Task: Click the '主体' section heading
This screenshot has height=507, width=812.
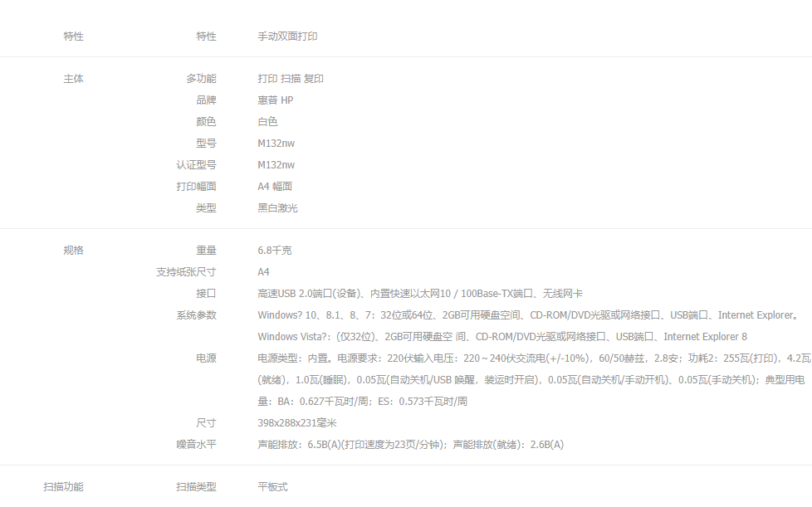Action: (74, 79)
